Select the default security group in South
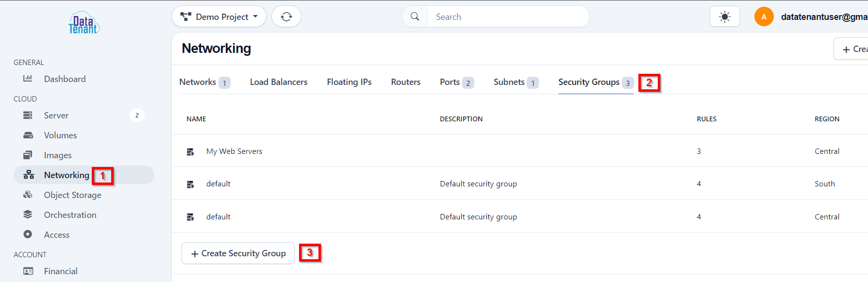This screenshot has height=282, width=868. click(218, 183)
